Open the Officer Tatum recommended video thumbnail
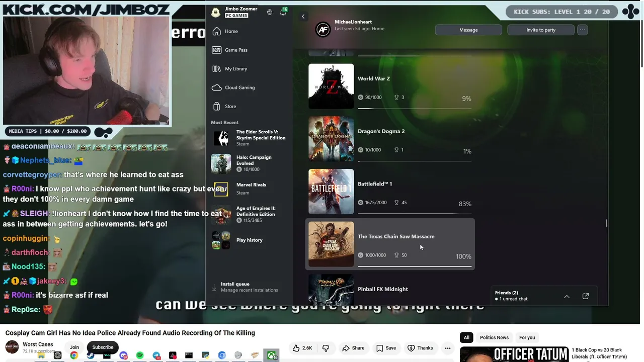The width and height of the screenshot is (644, 362). tap(514, 354)
